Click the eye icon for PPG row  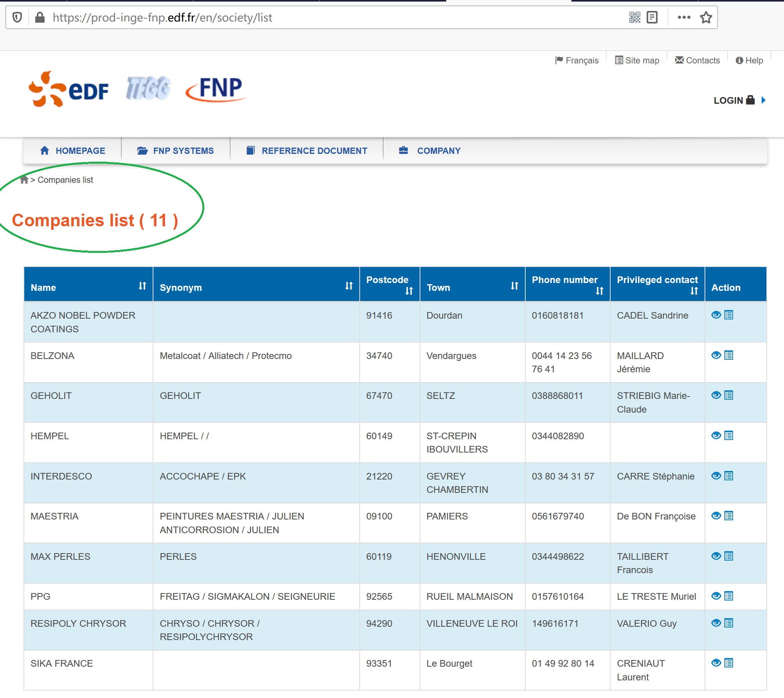point(716,596)
